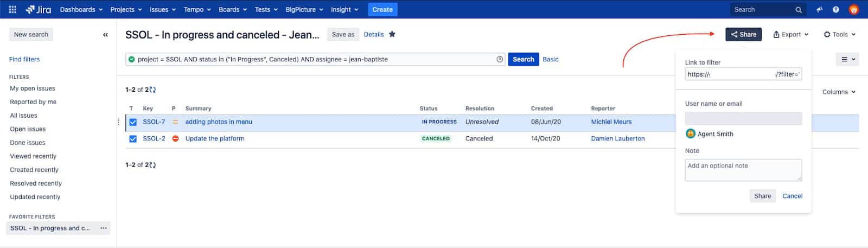Click User name or email field
Image resolution: width=868 pixels, height=248 pixels.
click(743, 118)
